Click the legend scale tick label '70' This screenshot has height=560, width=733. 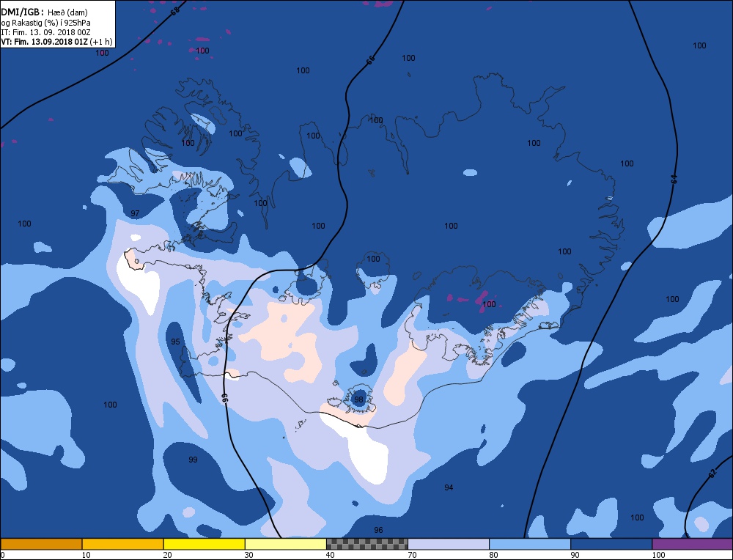pos(412,555)
